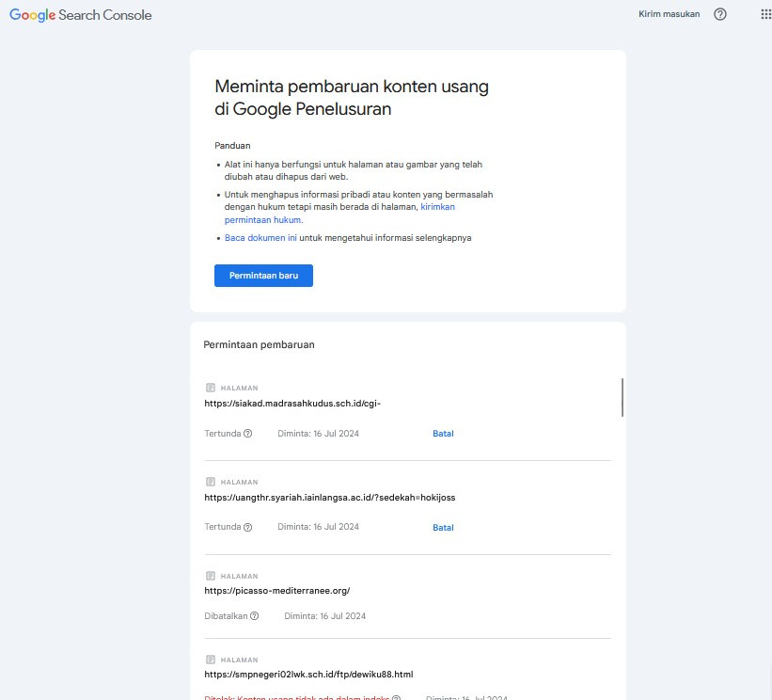Click Batal for the uangthr.syariah.iainlangsa request

coord(443,528)
